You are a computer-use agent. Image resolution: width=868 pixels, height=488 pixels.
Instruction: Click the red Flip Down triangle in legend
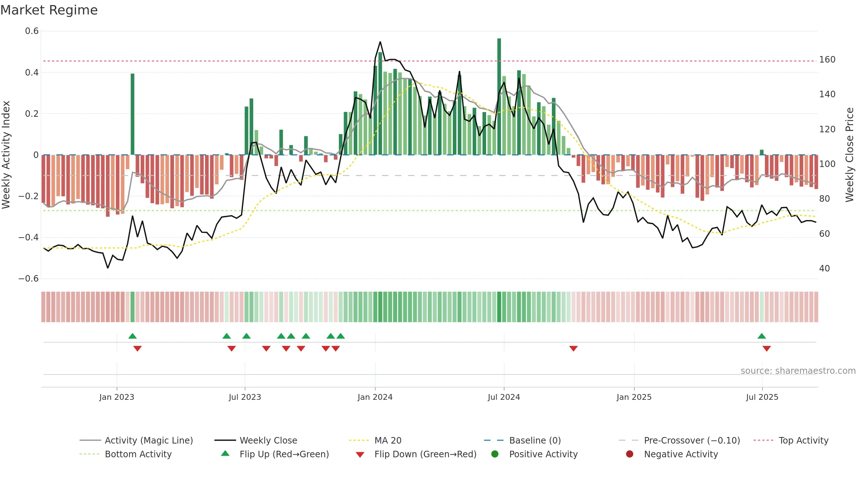pyautogui.click(x=360, y=455)
